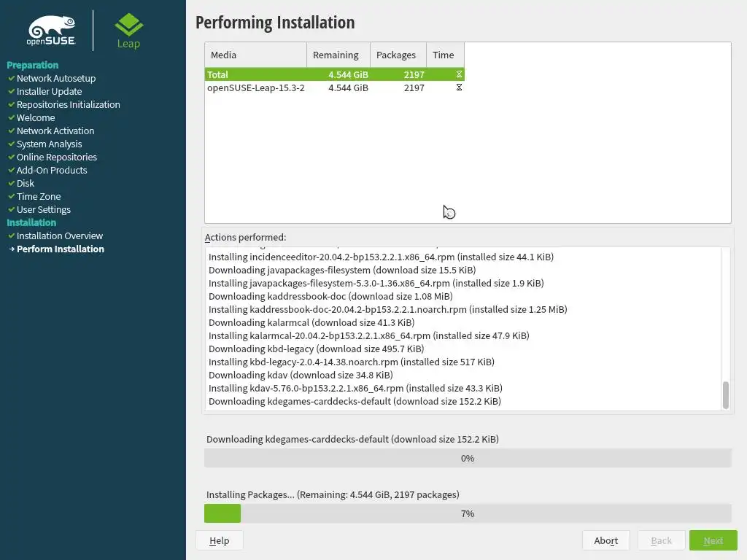747x560 pixels.
Task: Select the openSUSE-Leap-15.3-2 media row
Action: (334, 87)
